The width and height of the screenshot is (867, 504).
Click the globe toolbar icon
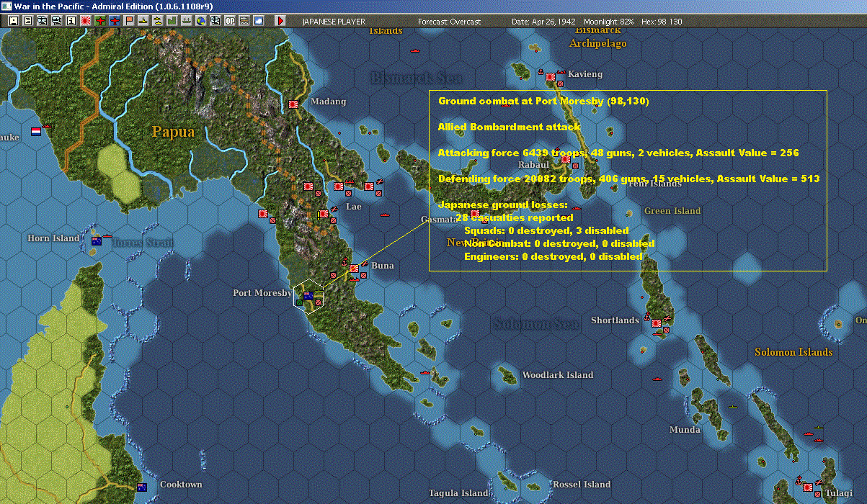point(200,21)
